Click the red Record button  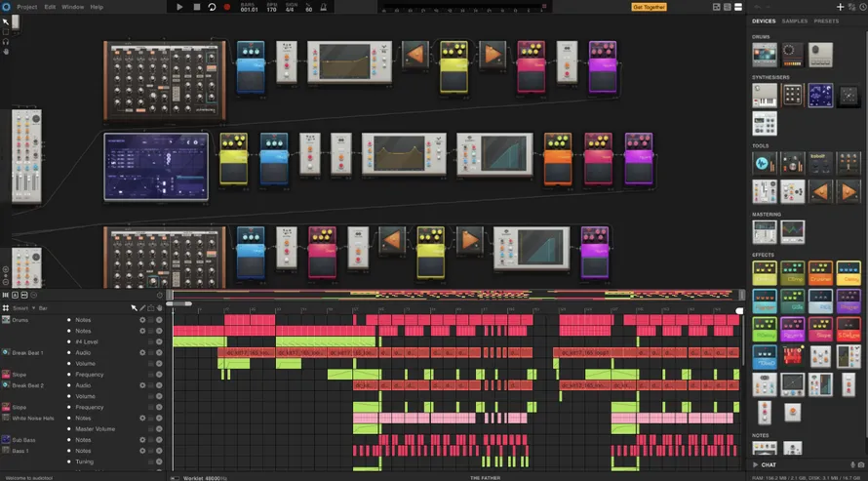[x=227, y=7]
